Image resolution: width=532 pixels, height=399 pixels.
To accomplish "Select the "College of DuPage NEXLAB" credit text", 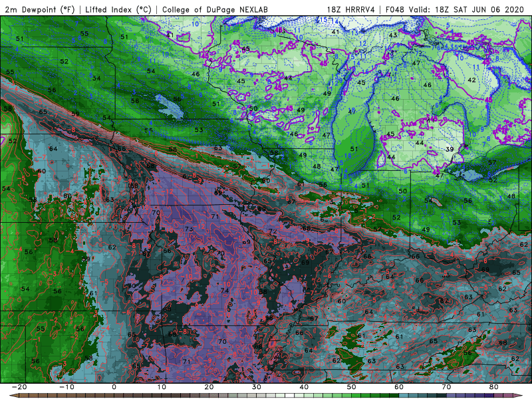I will click(x=215, y=9).
